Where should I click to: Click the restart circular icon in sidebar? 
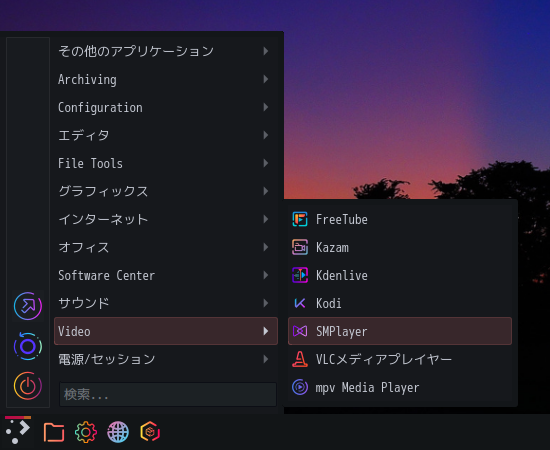[28, 347]
